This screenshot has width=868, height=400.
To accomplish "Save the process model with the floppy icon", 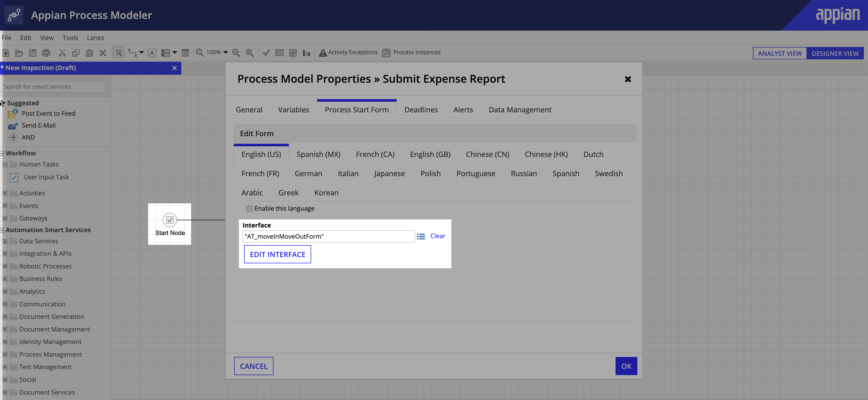I will coord(33,53).
